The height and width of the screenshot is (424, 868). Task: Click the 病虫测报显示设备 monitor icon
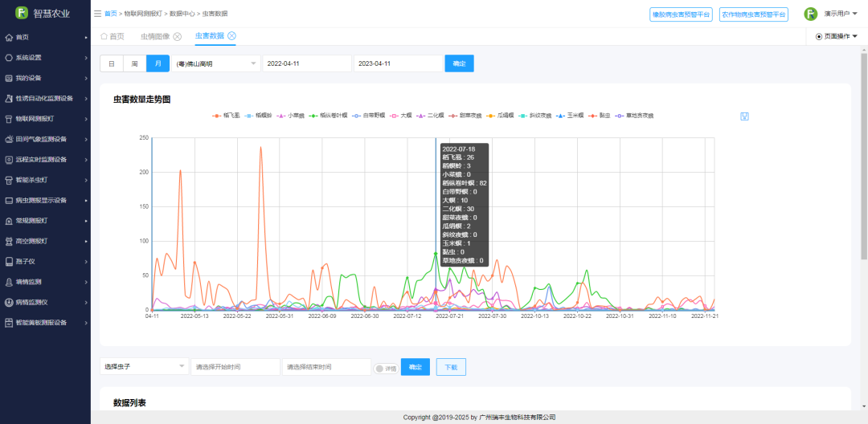tap(9, 200)
